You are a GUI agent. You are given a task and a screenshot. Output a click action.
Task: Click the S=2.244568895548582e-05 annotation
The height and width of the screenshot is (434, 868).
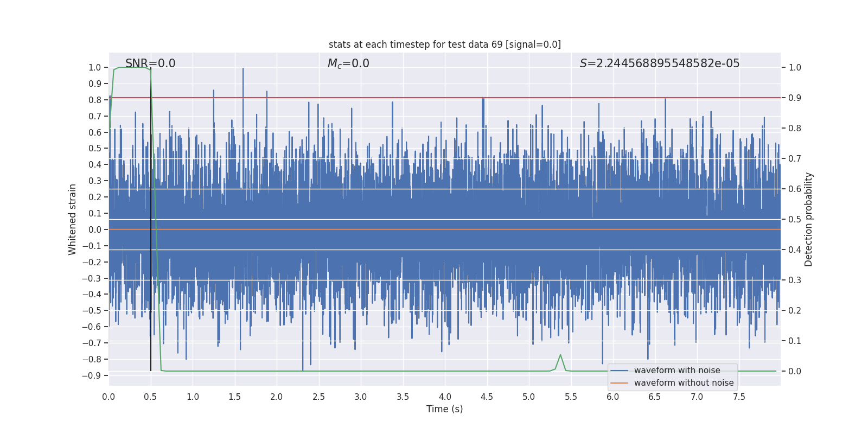[660, 63]
